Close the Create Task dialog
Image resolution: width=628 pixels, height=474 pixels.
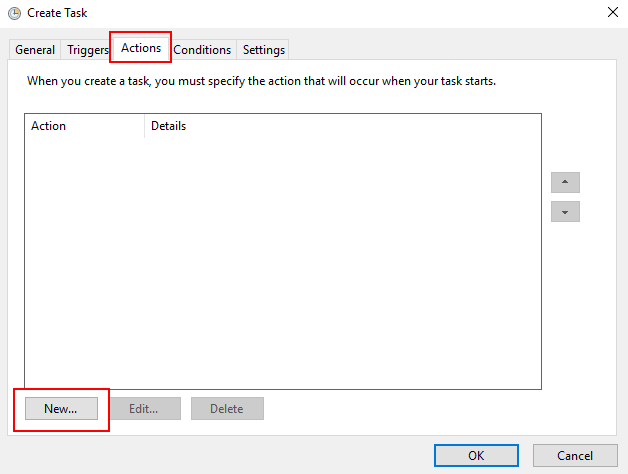pyautogui.click(x=611, y=13)
